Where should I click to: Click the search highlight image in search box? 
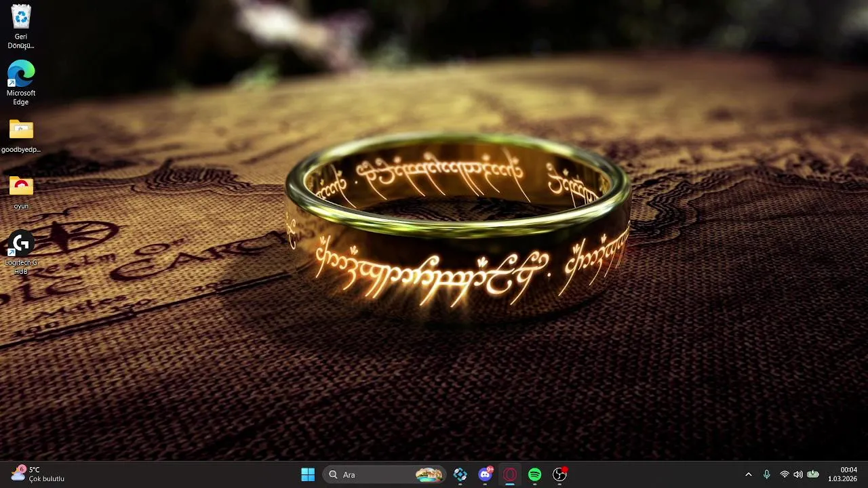429,474
